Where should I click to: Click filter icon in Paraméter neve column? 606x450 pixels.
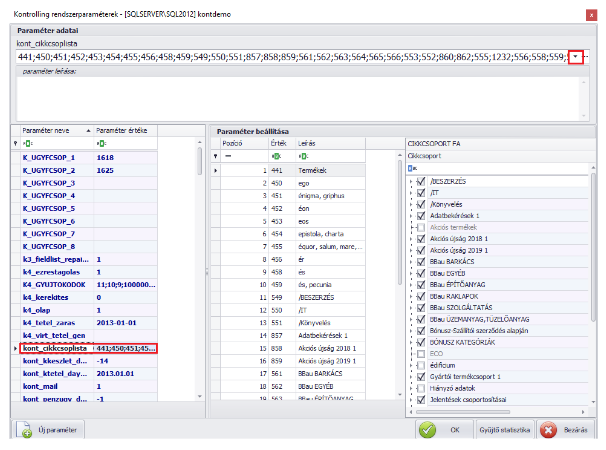click(x=27, y=144)
